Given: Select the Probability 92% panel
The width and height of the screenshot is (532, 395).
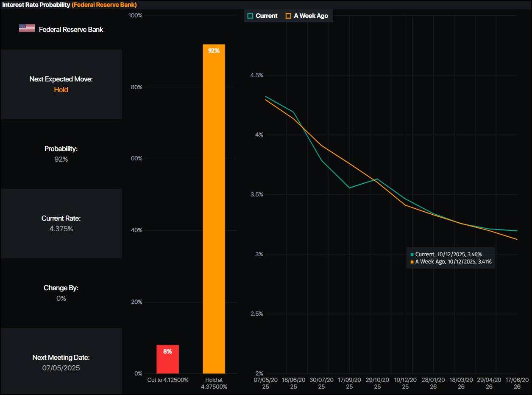Looking at the screenshot, I should (x=61, y=154).
